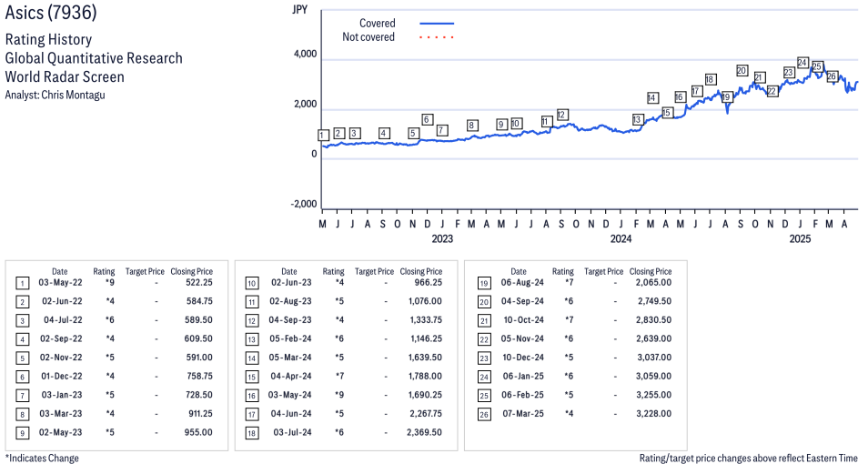Click the JPY axis unit label

click(x=299, y=10)
